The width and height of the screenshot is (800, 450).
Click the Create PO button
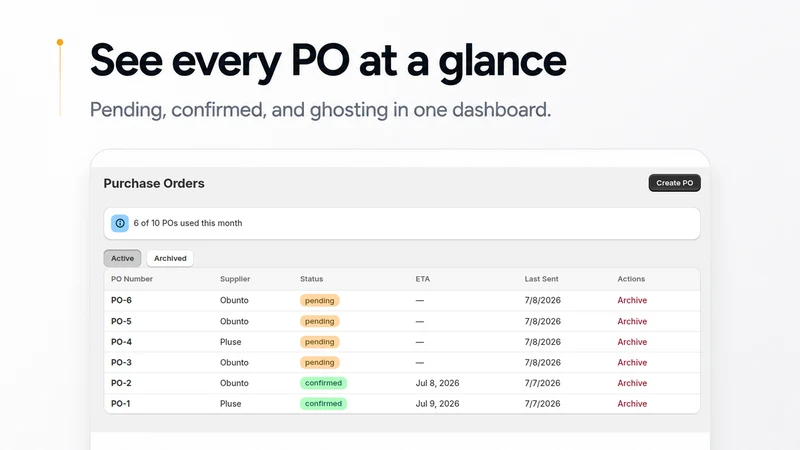click(x=674, y=183)
